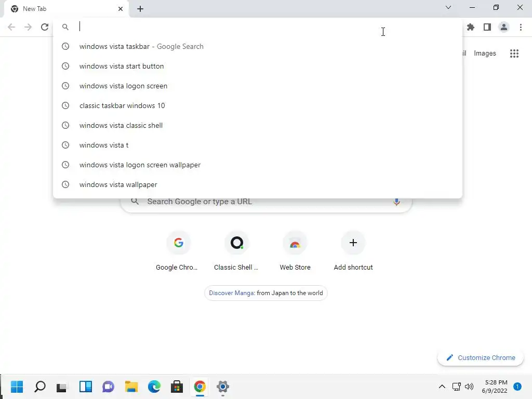The height and width of the screenshot is (399, 532).
Task: Open the Classic Shell shortcut tile
Action: [x=236, y=251]
